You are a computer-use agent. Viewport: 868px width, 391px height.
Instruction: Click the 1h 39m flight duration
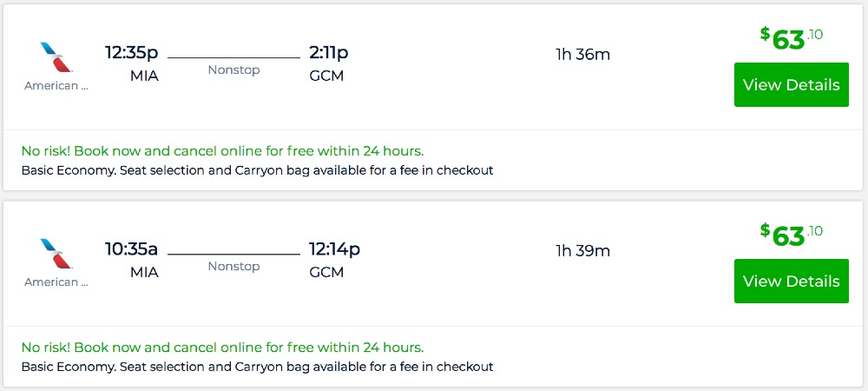[x=582, y=251]
